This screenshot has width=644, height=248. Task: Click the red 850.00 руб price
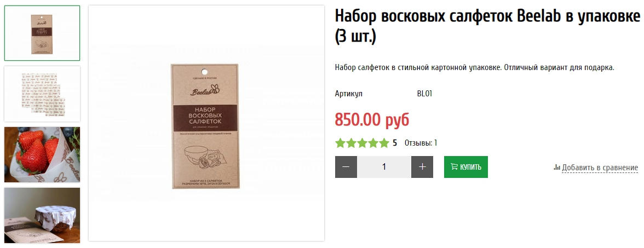pos(372,119)
